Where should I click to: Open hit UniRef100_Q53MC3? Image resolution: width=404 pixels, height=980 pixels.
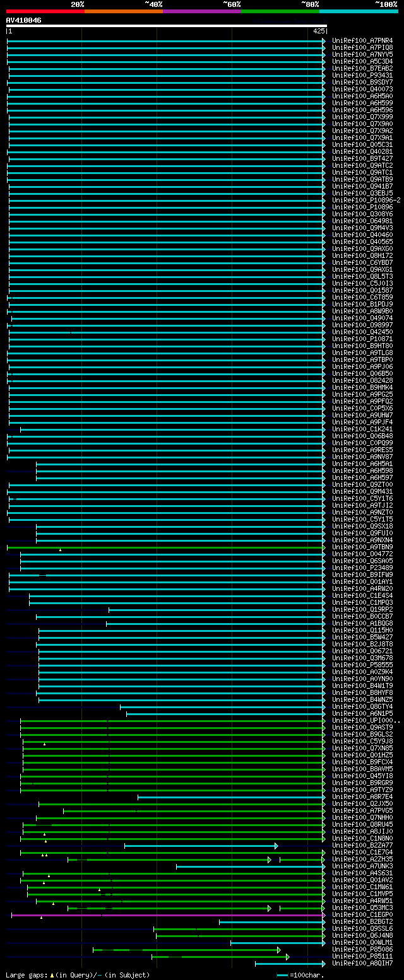362,908
